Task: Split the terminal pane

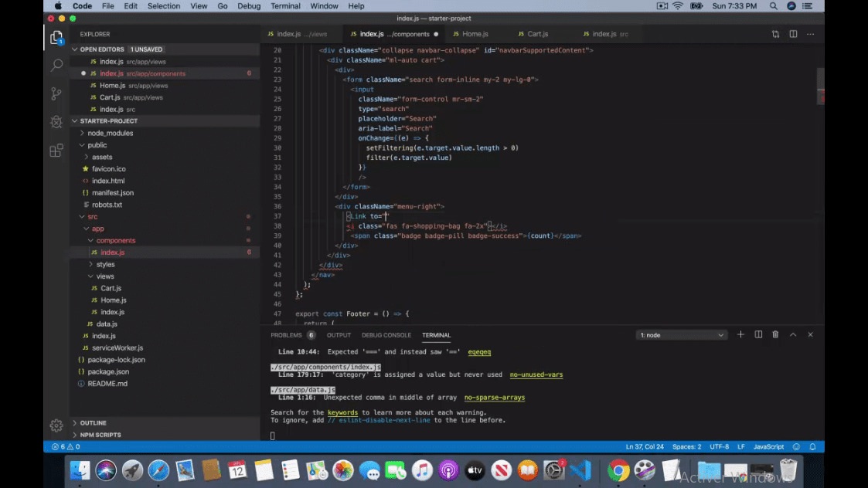Action: tap(757, 334)
